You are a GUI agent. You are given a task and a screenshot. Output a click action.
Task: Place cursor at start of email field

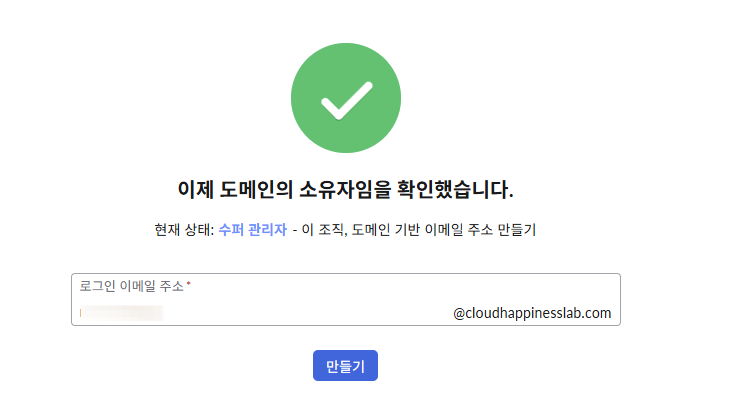(81, 313)
